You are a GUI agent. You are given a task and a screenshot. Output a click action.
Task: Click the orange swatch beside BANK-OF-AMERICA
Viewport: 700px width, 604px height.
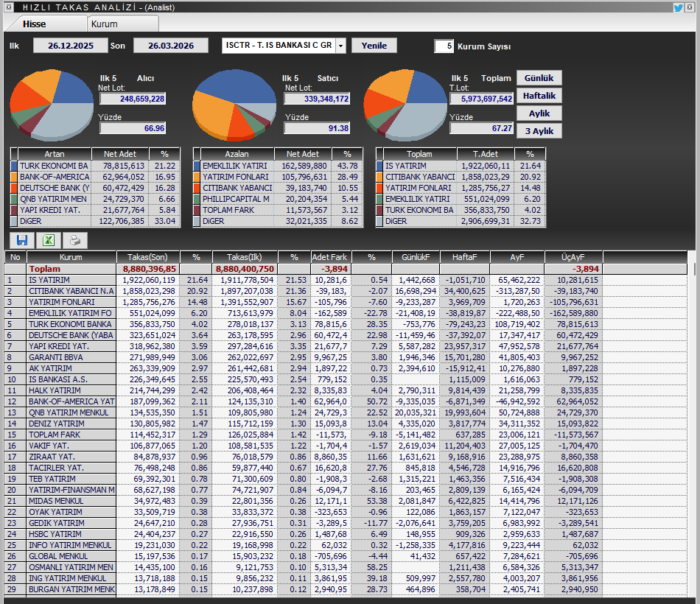14,177
